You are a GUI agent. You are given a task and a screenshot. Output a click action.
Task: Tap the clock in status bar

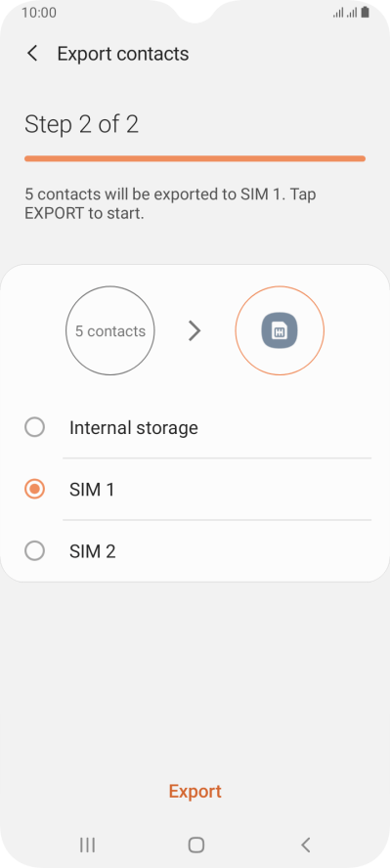39,12
